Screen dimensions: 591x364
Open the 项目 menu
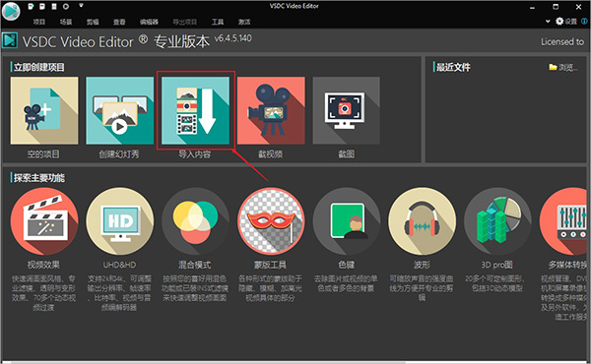click(38, 22)
